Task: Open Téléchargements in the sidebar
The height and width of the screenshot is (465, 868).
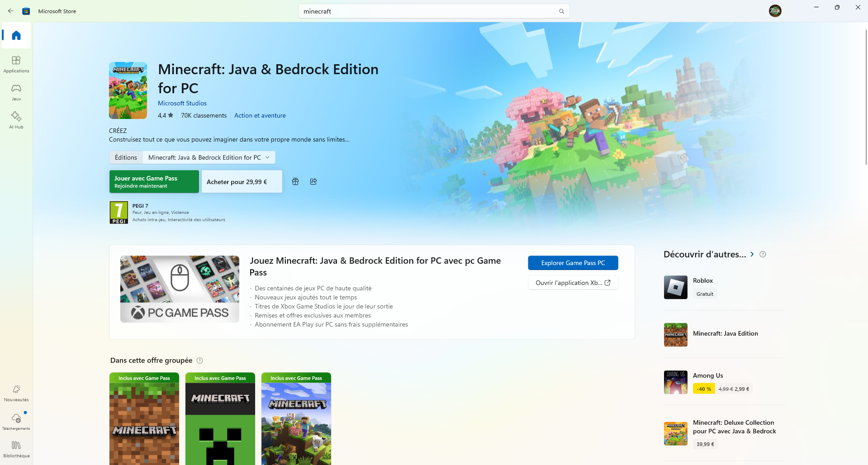Action: click(16, 421)
